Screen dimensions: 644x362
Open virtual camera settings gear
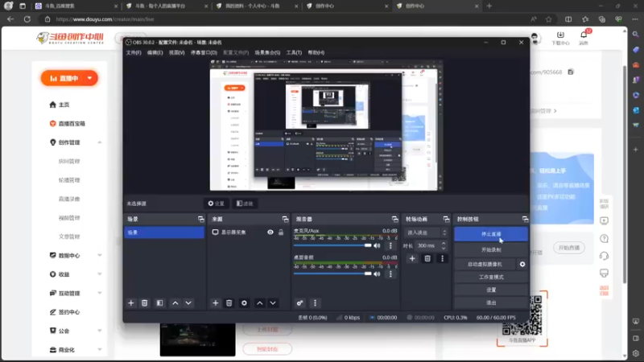[522, 265]
